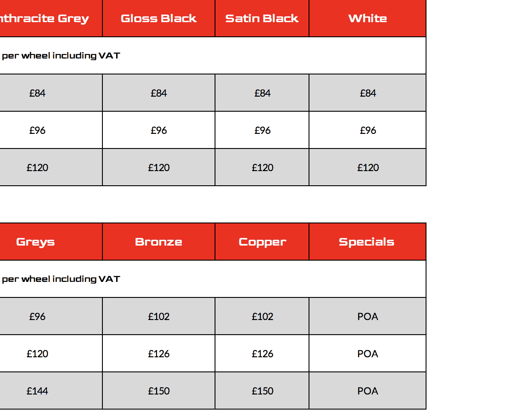Select the first POA cell under Specials
532x414 pixels.
(368, 316)
